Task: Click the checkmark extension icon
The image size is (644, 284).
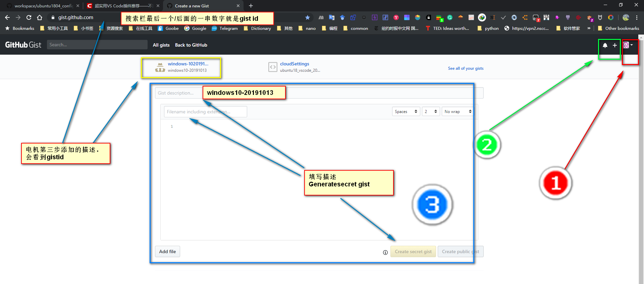Action: click(x=503, y=17)
